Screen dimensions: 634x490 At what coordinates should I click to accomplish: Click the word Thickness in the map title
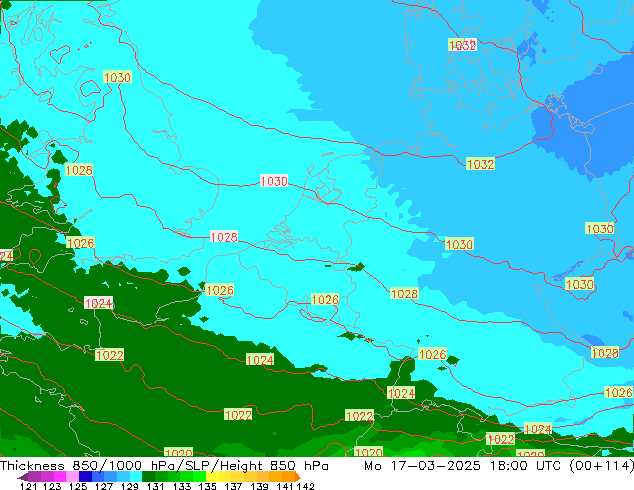(32, 466)
